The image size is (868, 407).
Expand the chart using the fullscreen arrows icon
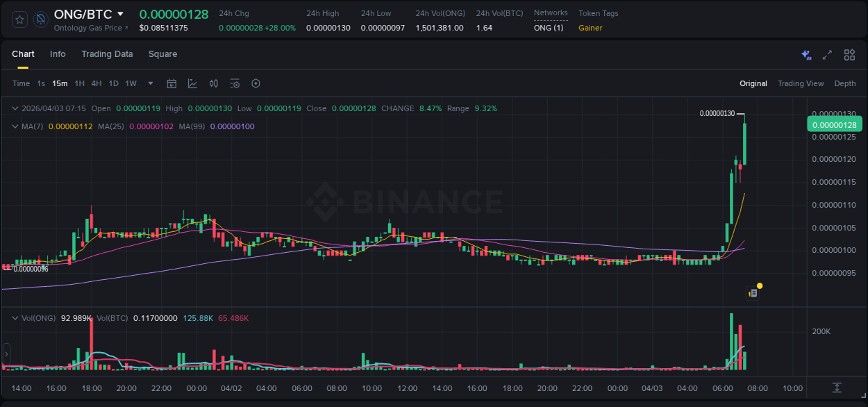pyautogui.click(x=827, y=54)
